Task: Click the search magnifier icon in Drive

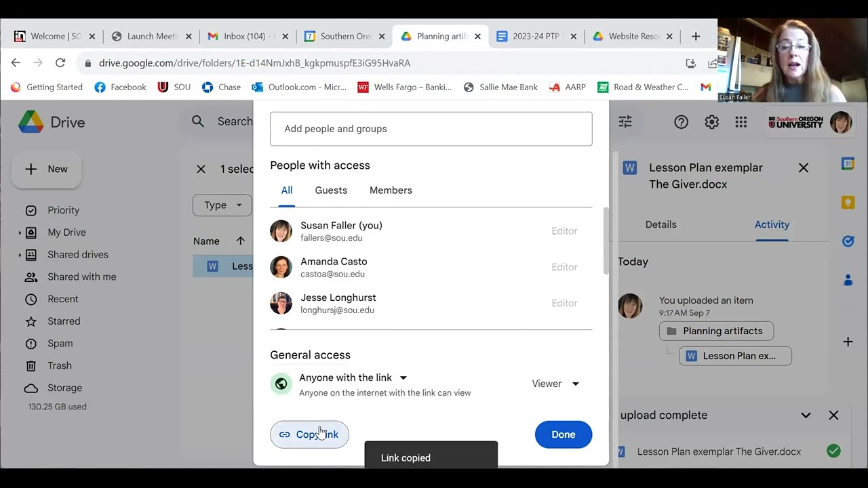Action: 198,121
